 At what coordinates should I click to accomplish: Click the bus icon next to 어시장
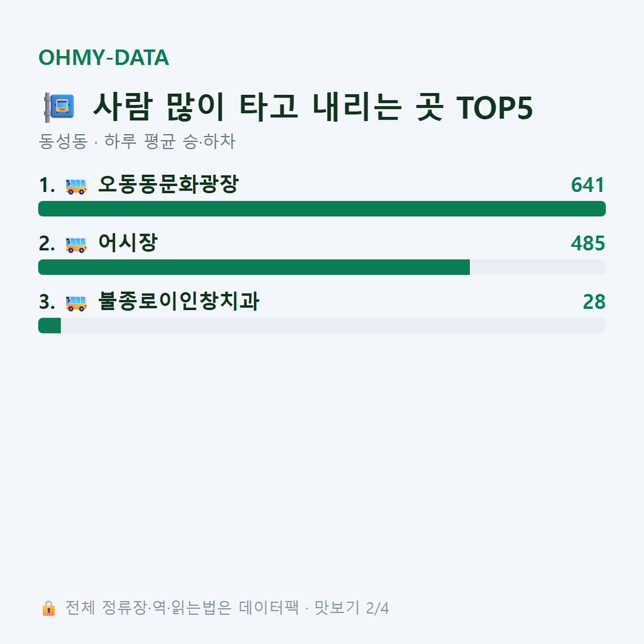tap(76, 245)
